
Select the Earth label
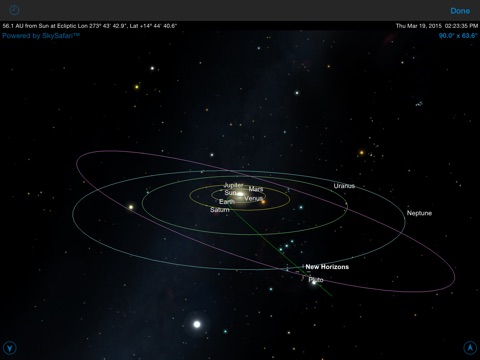point(227,202)
